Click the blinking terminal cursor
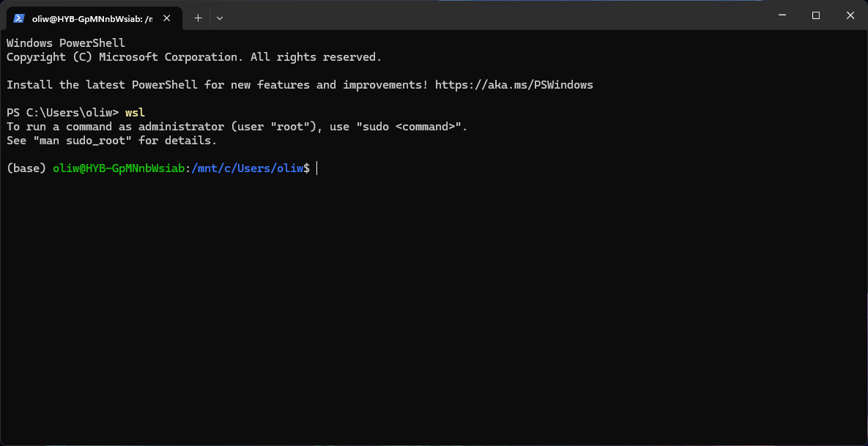868x446 pixels. coord(316,168)
